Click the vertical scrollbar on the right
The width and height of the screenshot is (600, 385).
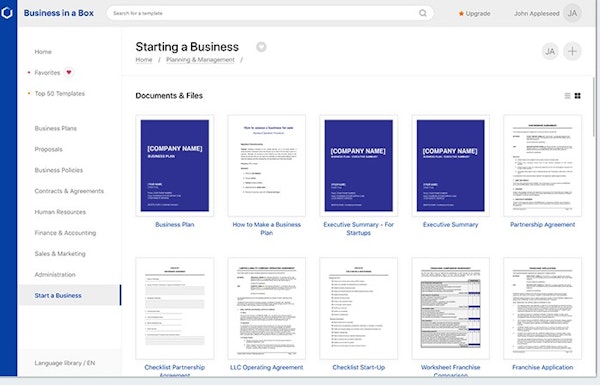[594, 107]
